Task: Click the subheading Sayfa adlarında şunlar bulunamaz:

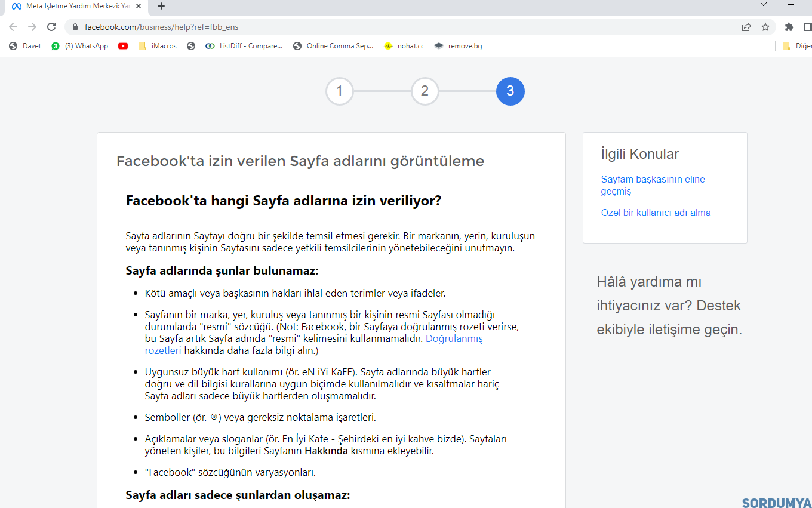Action: pos(222,270)
